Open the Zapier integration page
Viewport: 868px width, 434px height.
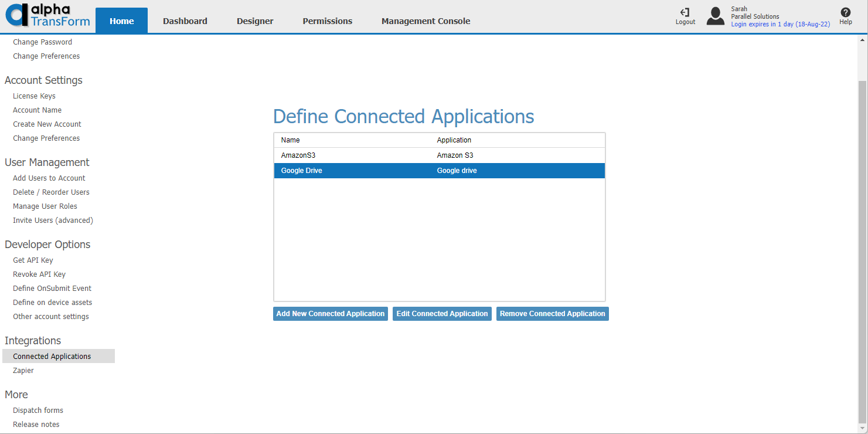point(23,370)
